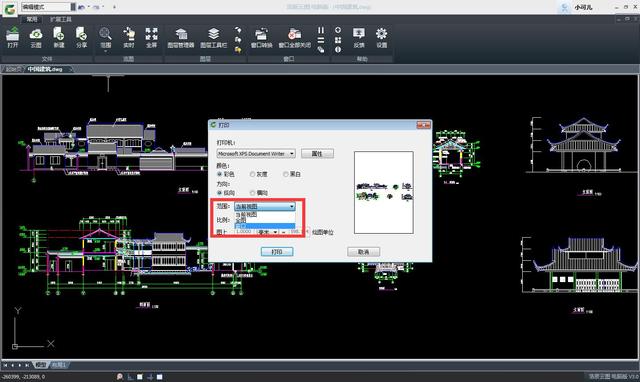This screenshot has width=640, height=382.
Task: Click the redo arrow in title bar
Action: point(96,7)
